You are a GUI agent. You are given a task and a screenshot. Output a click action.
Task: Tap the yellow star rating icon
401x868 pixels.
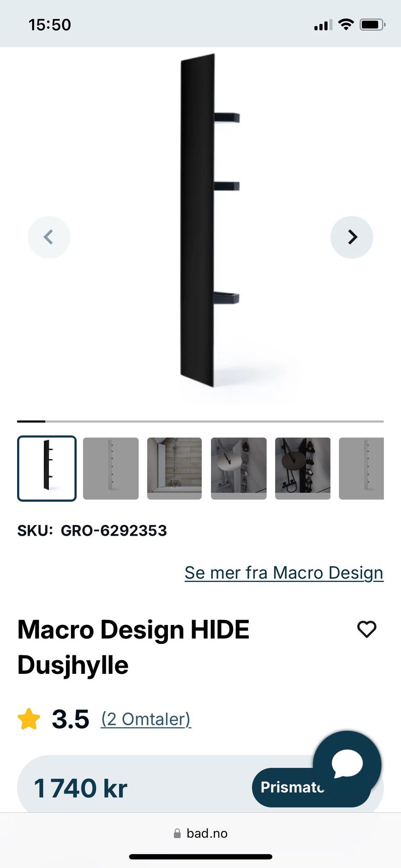29,719
